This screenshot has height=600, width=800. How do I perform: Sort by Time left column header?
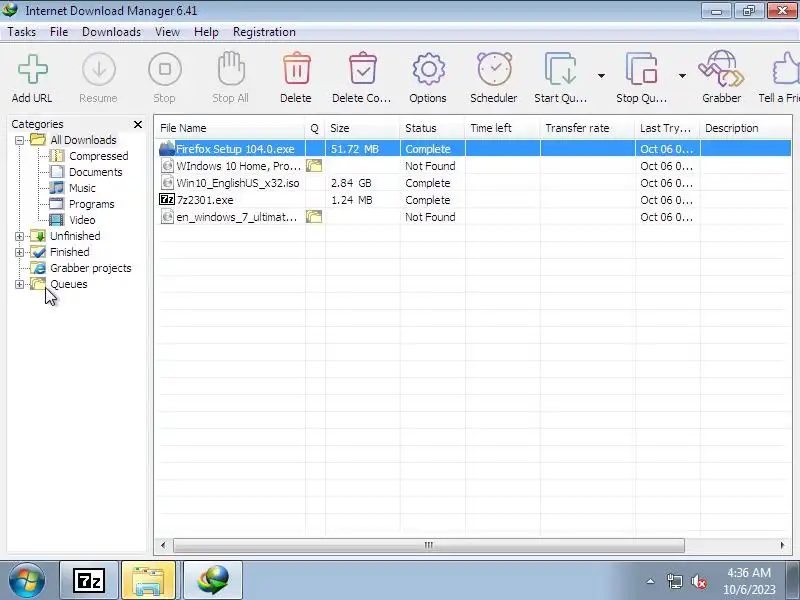[x=503, y=128]
